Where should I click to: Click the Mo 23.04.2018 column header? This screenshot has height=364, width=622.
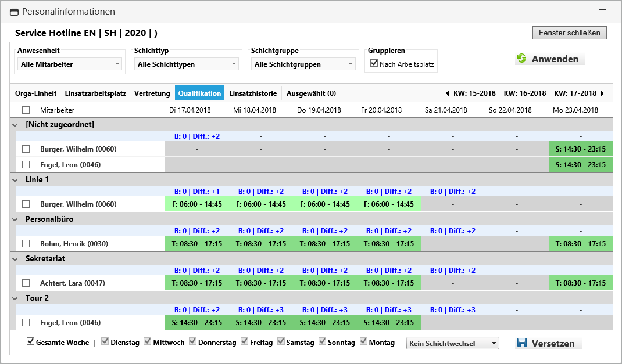click(x=575, y=110)
